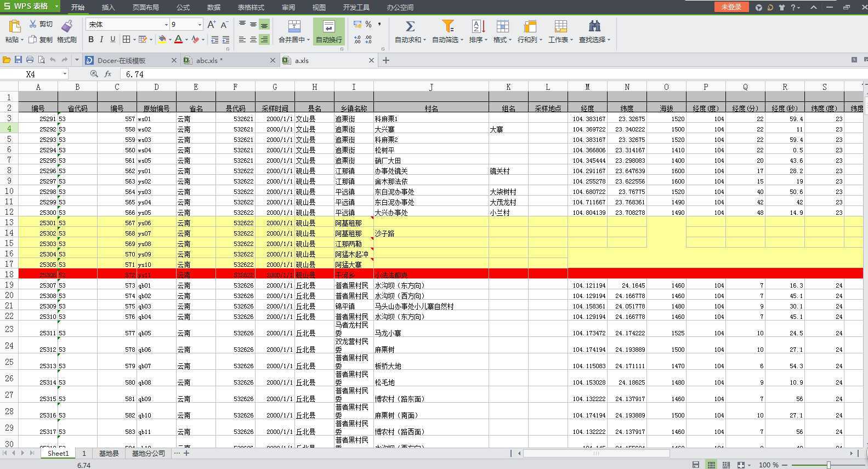868x469 pixels.
Task: Open the WPS 表格 application menu arrow
Action: pyautogui.click(x=56, y=7)
